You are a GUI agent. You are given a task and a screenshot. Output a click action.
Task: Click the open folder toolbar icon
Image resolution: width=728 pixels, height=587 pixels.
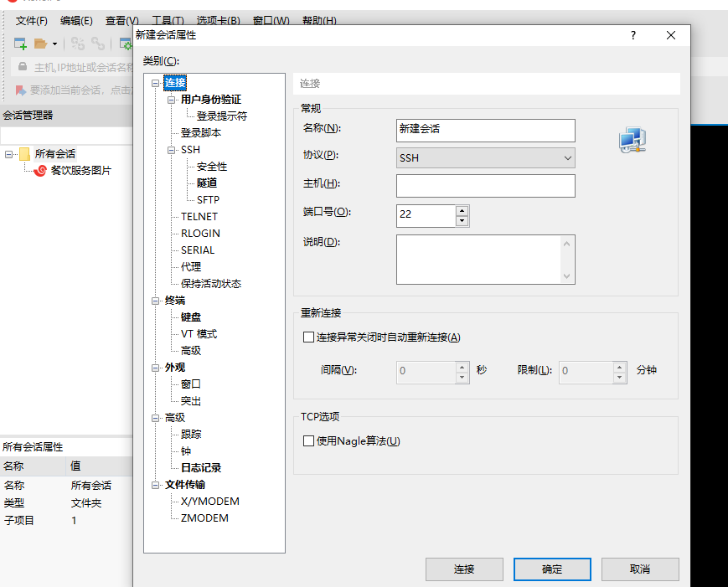(41, 44)
